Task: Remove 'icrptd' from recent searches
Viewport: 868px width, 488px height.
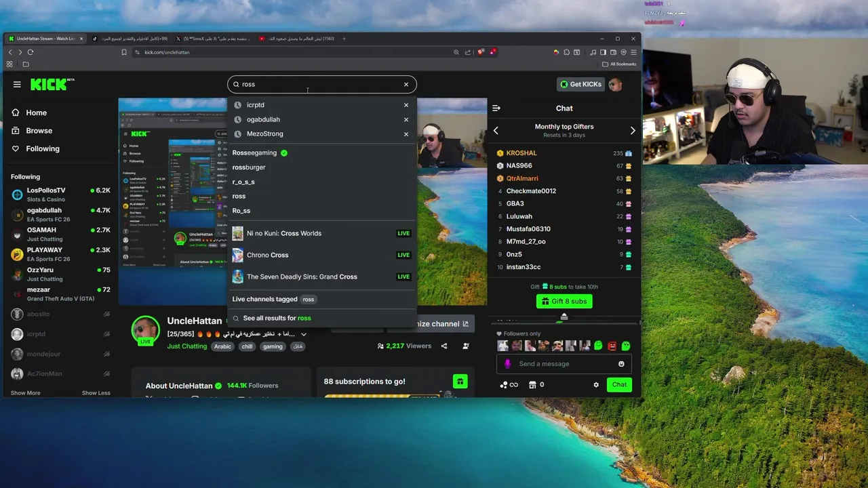Action: [406, 105]
